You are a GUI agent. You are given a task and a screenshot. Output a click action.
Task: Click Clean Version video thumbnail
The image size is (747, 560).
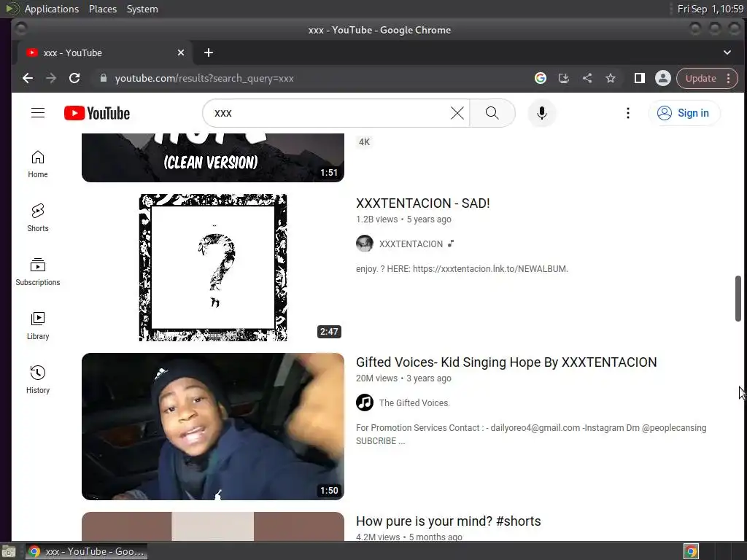click(x=212, y=157)
